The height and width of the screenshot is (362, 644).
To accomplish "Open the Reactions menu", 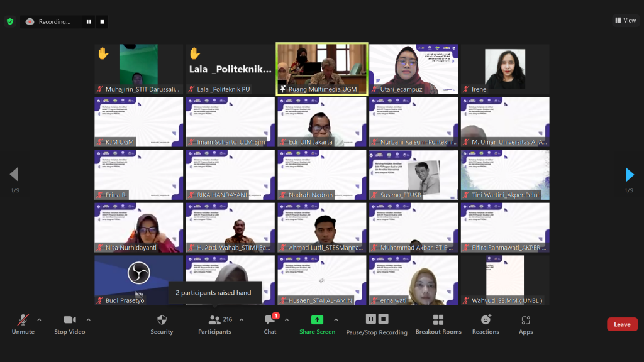I will [486, 325].
